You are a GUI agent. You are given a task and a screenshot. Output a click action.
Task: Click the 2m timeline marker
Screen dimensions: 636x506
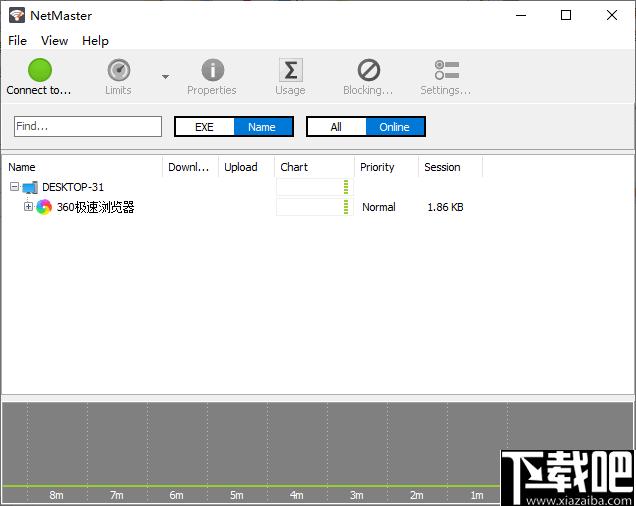tap(417, 495)
